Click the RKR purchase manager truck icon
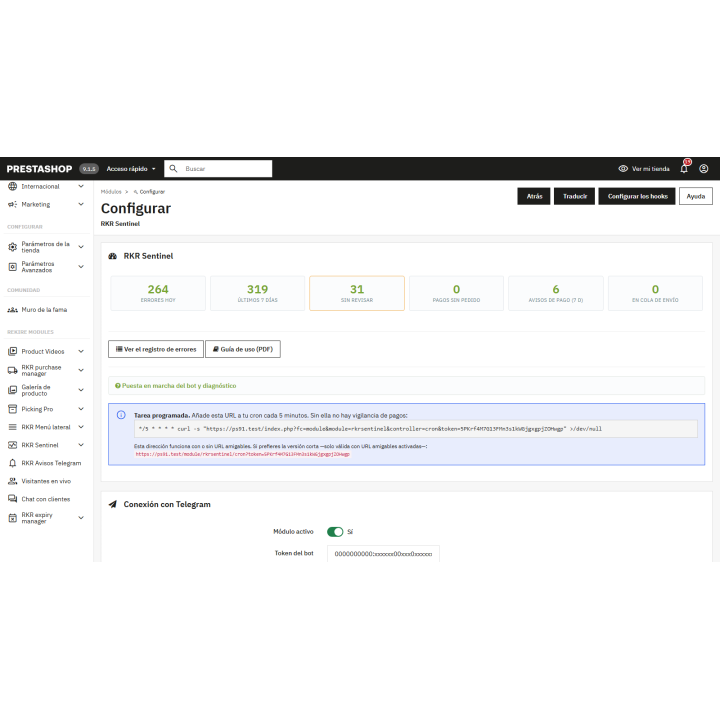The image size is (720, 720). (12, 371)
